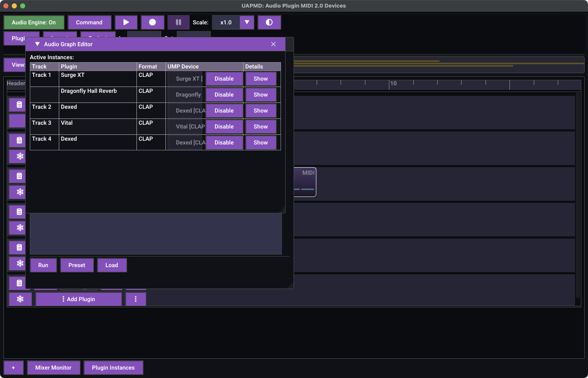The width and height of the screenshot is (588, 378).
Task: Collapse the Audio Graph Editor triangle
Action: (37, 44)
